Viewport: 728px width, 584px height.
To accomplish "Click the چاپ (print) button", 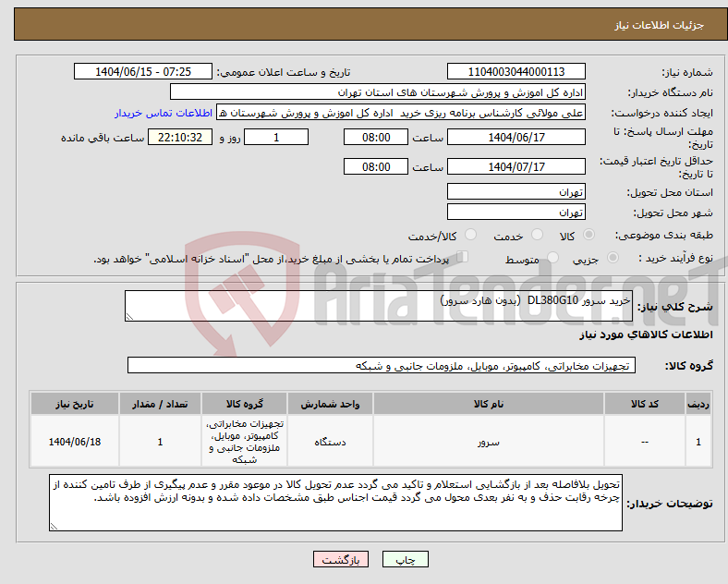I will point(405,559).
